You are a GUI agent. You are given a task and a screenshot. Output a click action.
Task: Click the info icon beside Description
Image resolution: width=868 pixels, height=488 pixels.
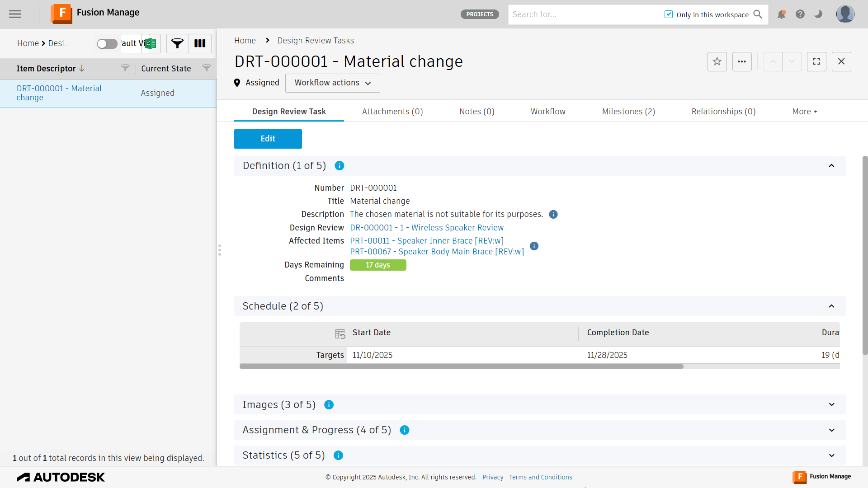553,214
